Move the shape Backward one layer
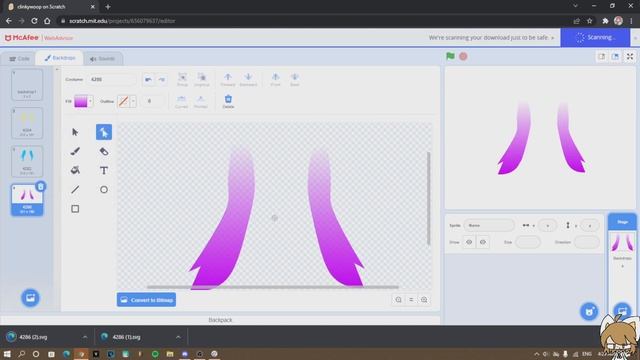The height and width of the screenshot is (360, 640). [x=248, y=79]
